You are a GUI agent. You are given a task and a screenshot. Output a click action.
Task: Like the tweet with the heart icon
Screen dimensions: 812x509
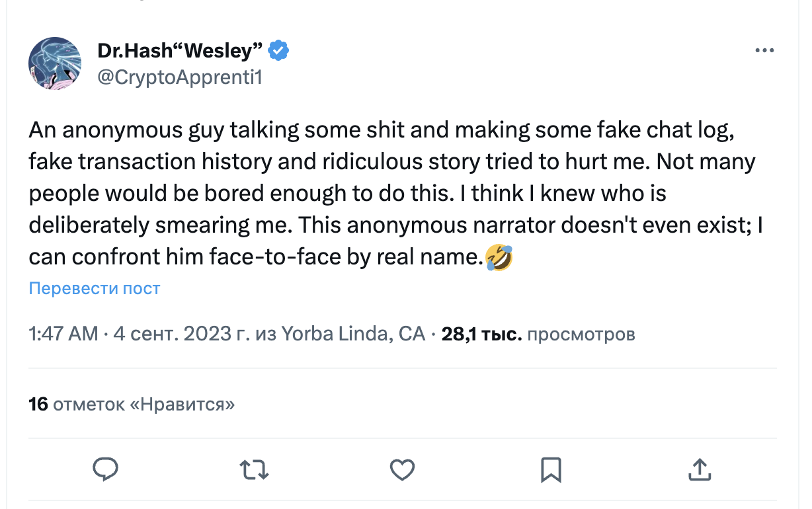pos(402,469)
